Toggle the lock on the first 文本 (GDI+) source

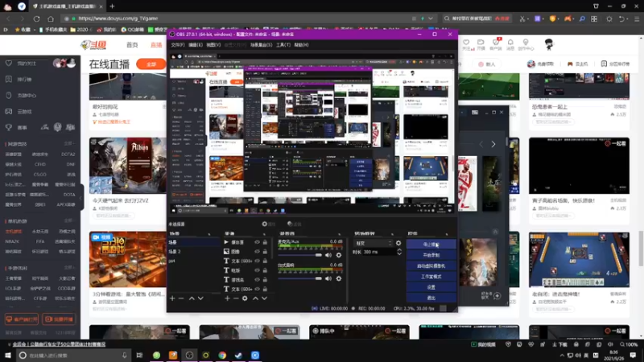point(265,261)
